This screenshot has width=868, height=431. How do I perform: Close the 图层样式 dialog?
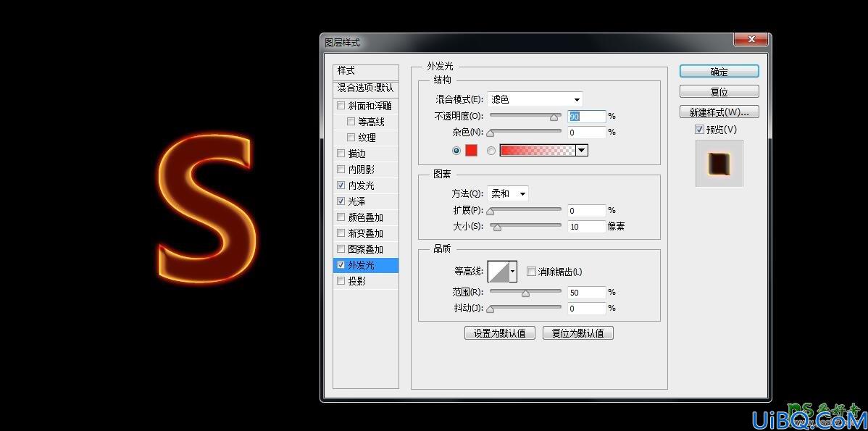[751, 39]
